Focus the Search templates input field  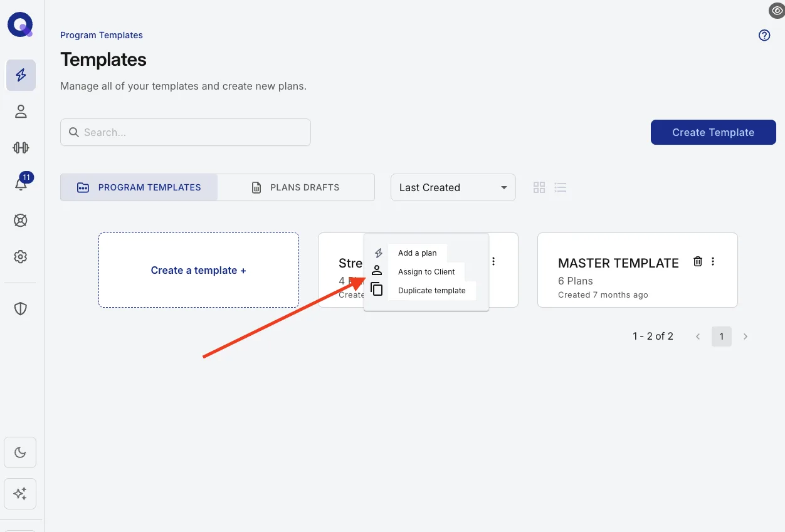click(x=186, y=132)
